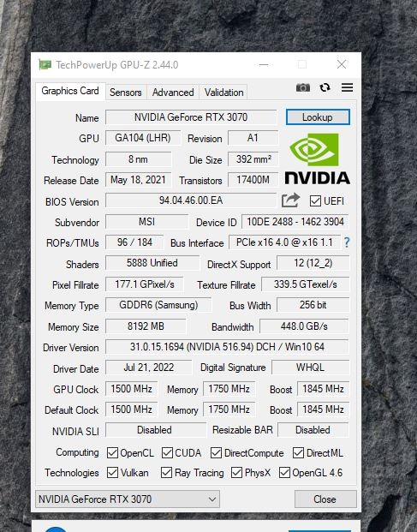This screenshot has width=417, height=532.
Task: Click the Driver Date Jul 21, 2022
Action: [148, 368]
